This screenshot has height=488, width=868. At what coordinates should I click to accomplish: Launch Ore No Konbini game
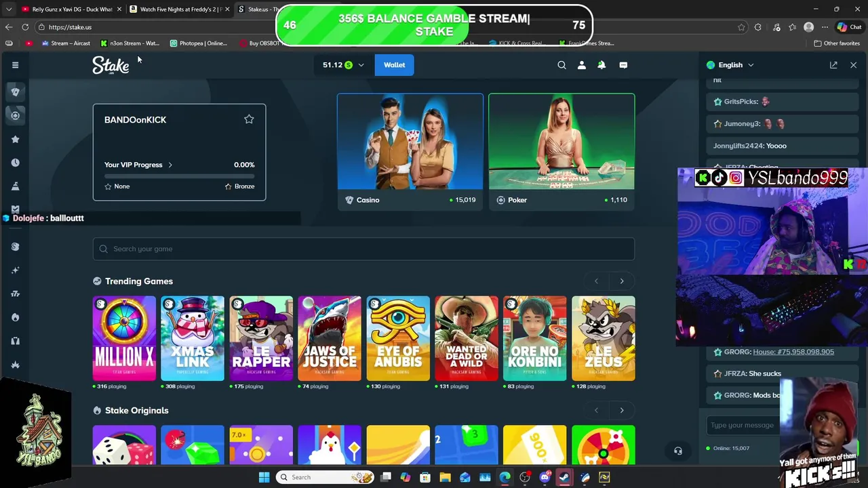coord(535,338)
